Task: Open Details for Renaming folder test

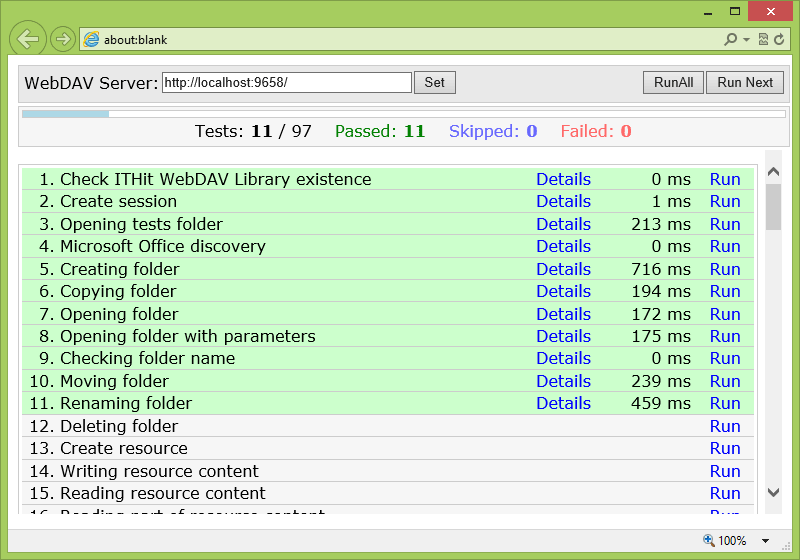Action: pos(563,403)
